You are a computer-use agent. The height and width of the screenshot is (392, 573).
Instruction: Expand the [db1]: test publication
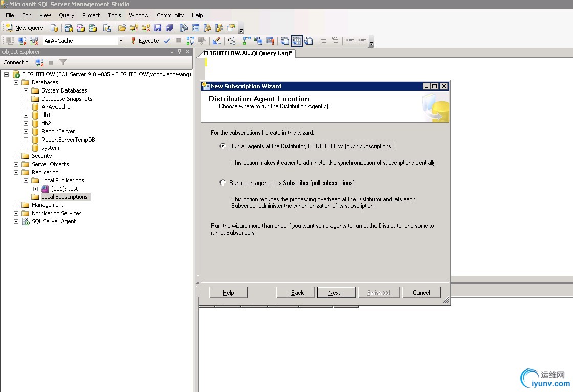(35, 189)
